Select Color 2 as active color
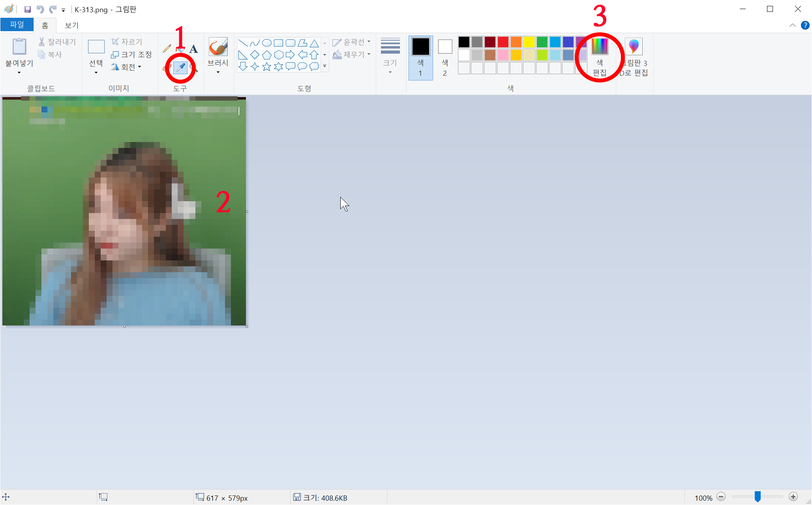 [x=445, y=57]
